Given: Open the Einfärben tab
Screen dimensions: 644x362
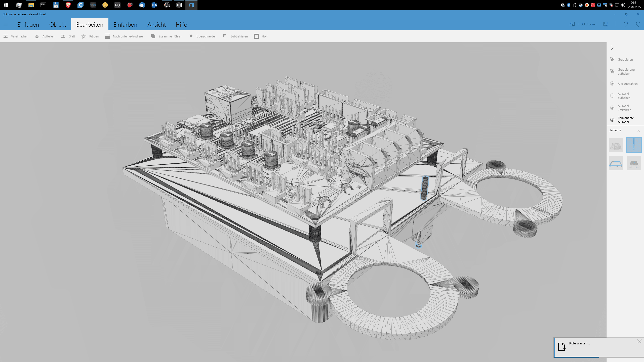Looking at the screenshot, I should [x=125, y=24].
